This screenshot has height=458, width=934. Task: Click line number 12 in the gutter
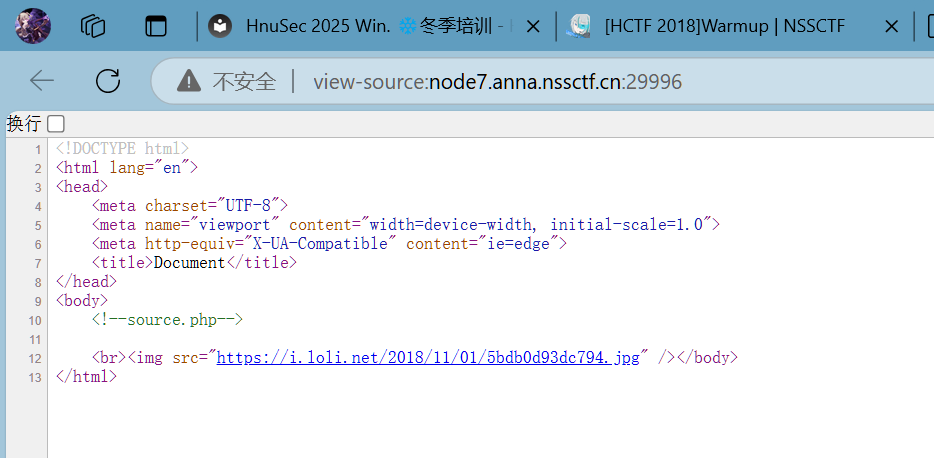coord(36,358)
